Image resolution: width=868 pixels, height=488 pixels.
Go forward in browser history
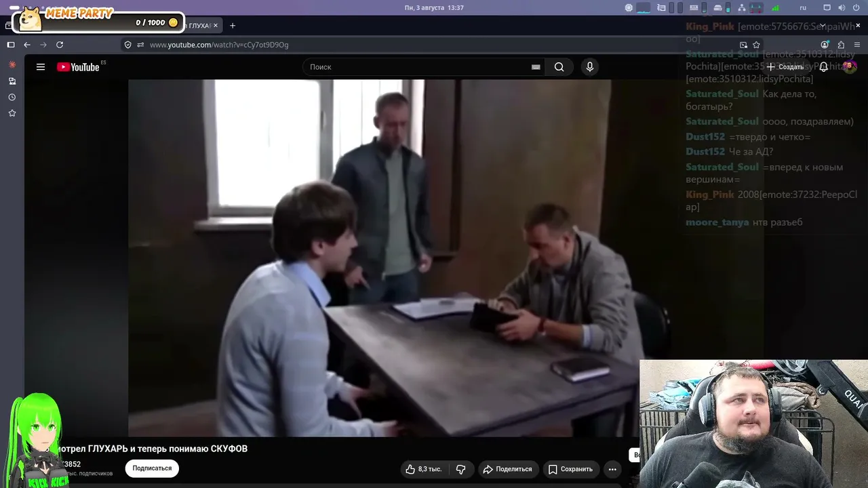pos(43,45)
